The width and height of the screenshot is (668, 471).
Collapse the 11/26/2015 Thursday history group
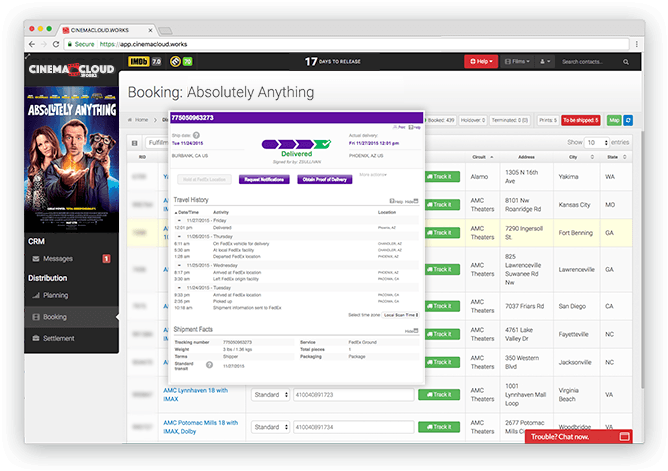tap(178, 236)
